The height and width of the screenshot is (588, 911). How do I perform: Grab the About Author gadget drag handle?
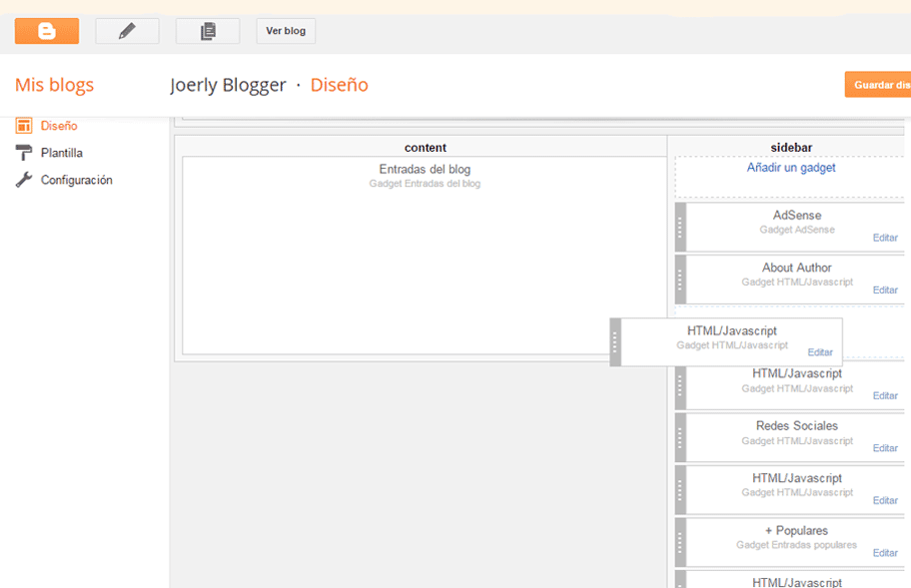click(680, 280)
